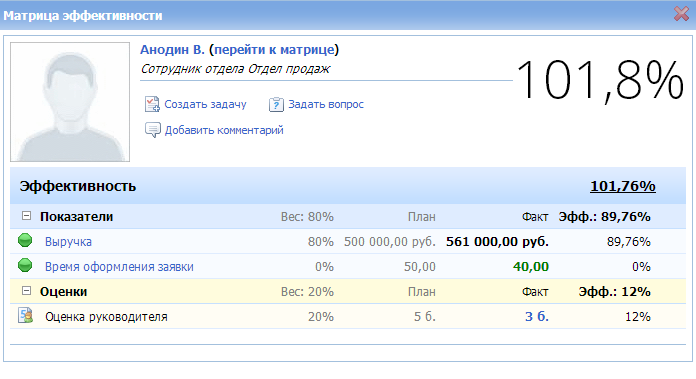The width and height of the screenshot is (696, 379).
Task: Close the Матрица эффективности dialog
Action: (x=681, y=14)
